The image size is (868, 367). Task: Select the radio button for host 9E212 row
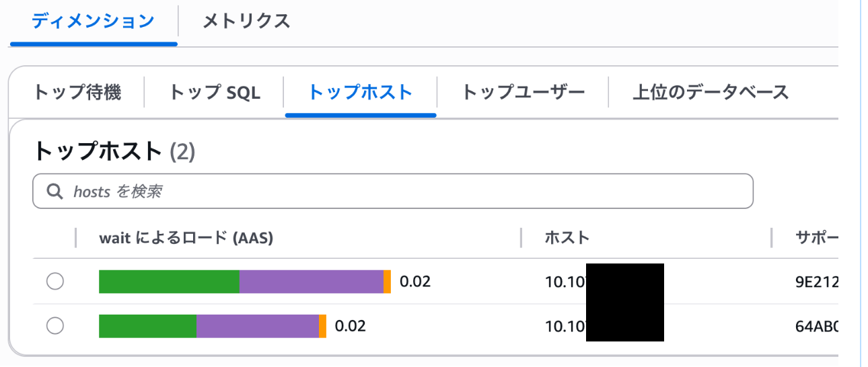point(55,282)
